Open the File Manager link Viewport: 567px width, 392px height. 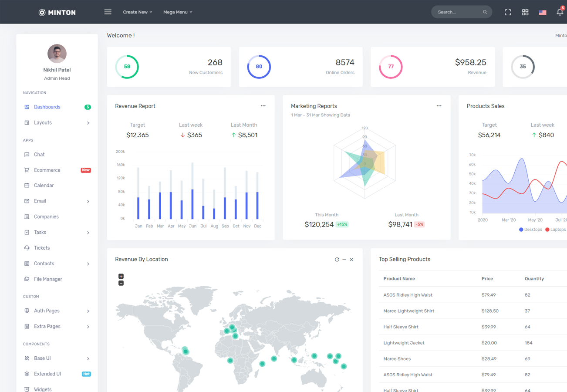(x=48, y=279)
